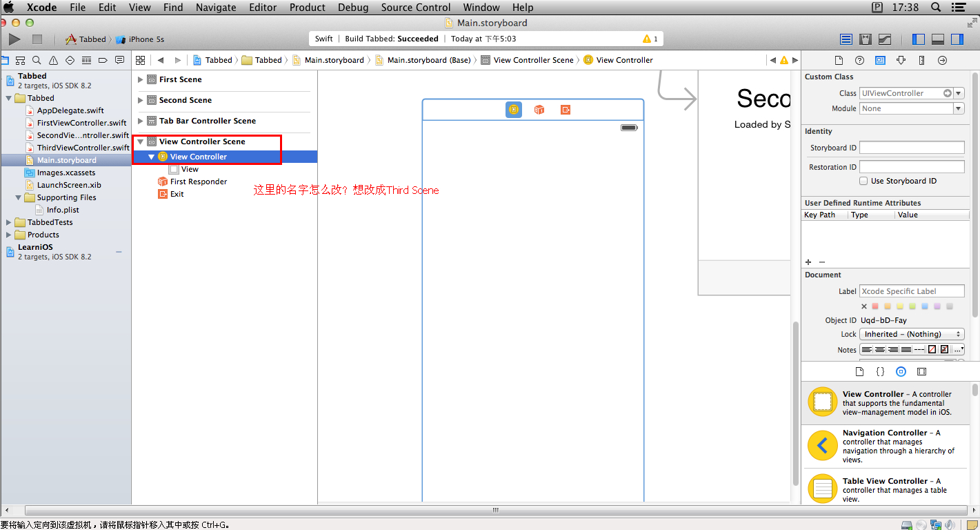The image size is (980, 530).
Task: Open the debug navigator icon
Action: [87, 60]
